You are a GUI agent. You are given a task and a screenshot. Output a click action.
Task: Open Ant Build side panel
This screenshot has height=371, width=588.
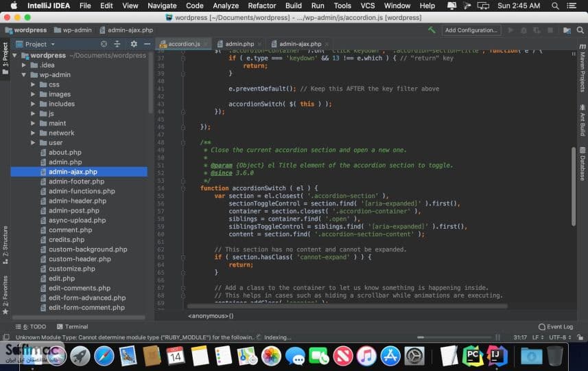pyautogui.click(x=583, y=120)
